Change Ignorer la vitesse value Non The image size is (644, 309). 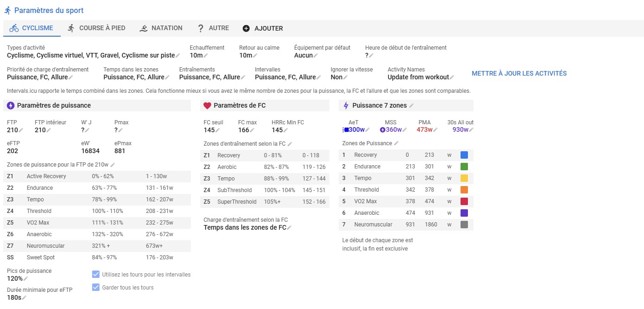(346, 77)
